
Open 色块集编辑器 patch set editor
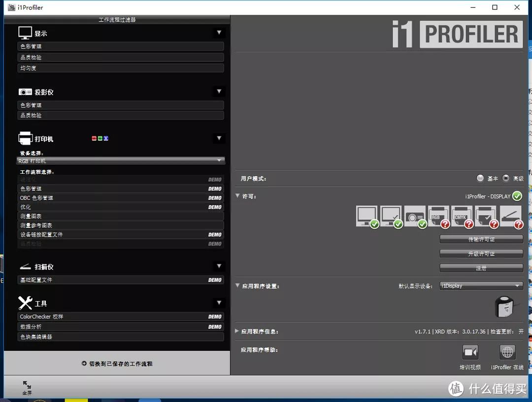[121, 337]
